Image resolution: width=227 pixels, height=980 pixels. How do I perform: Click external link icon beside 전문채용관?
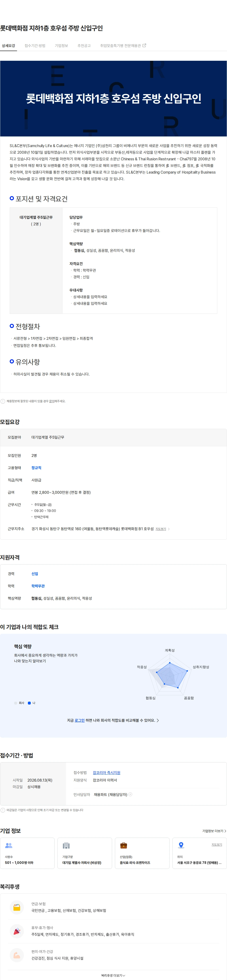pyautogui.click(x=144, y=46)
